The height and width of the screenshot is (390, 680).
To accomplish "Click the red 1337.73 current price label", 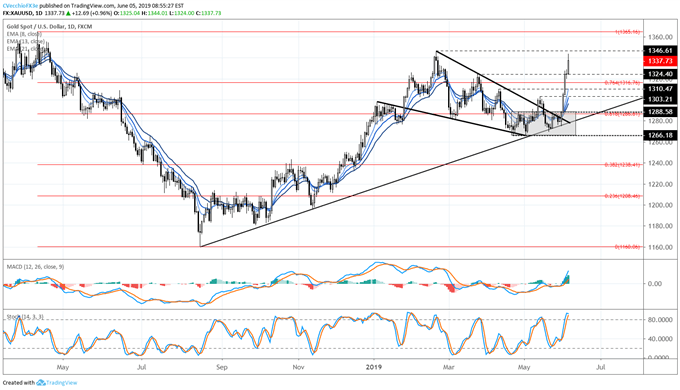I will pos(660,61).
